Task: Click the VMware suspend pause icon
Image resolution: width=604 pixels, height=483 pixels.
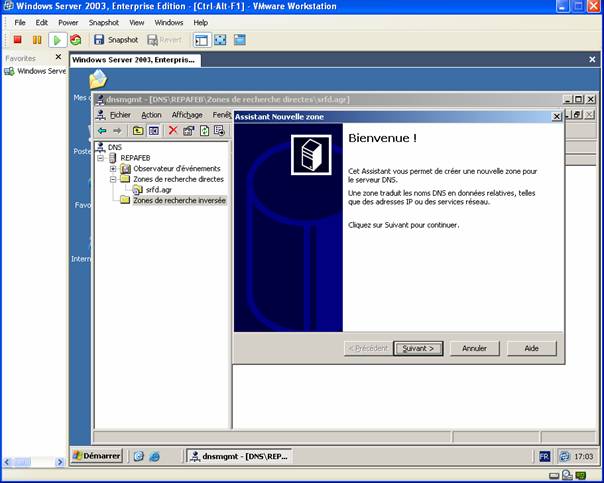Action: click(37, 40)
